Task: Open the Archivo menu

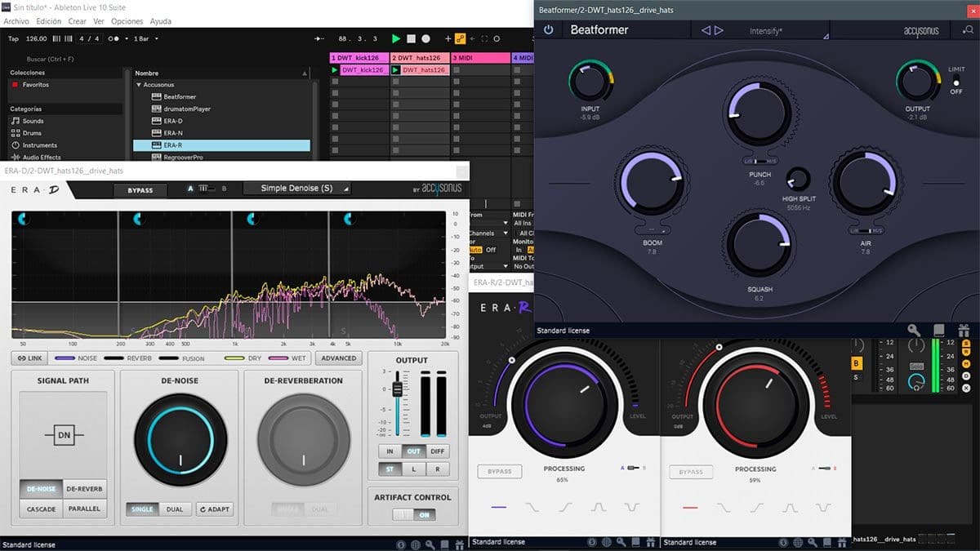Action: (16, 21)
